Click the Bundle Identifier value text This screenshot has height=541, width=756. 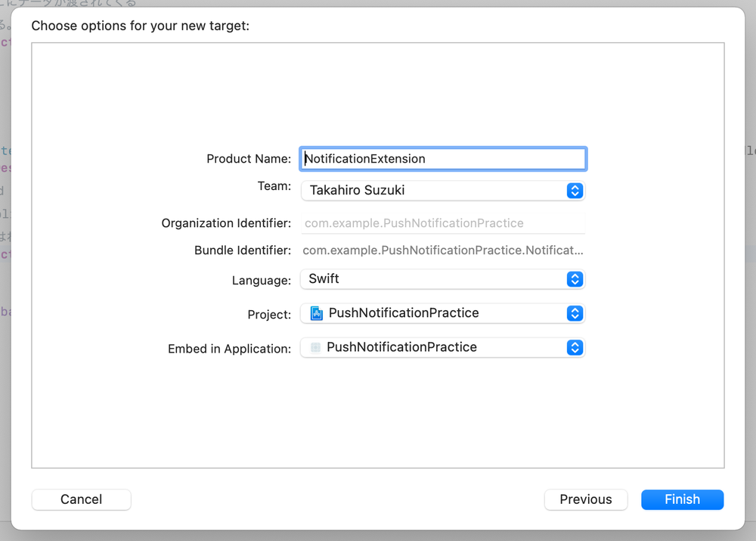tap(443, 250)
